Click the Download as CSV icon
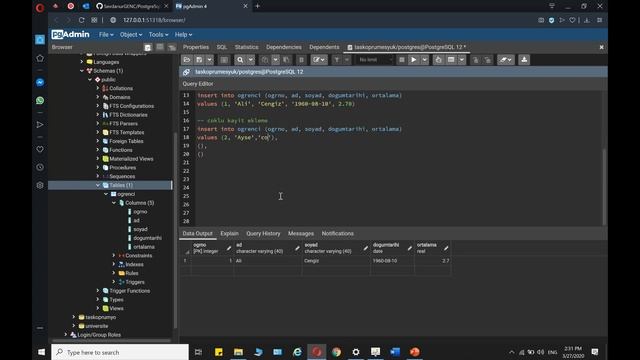The image size is (640, 360). (524, 60)
